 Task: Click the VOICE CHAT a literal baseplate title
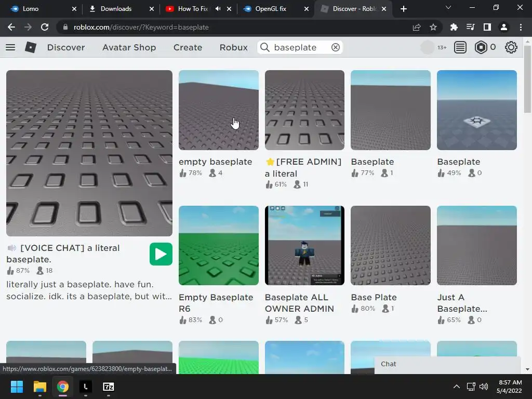tap(63, 254)
